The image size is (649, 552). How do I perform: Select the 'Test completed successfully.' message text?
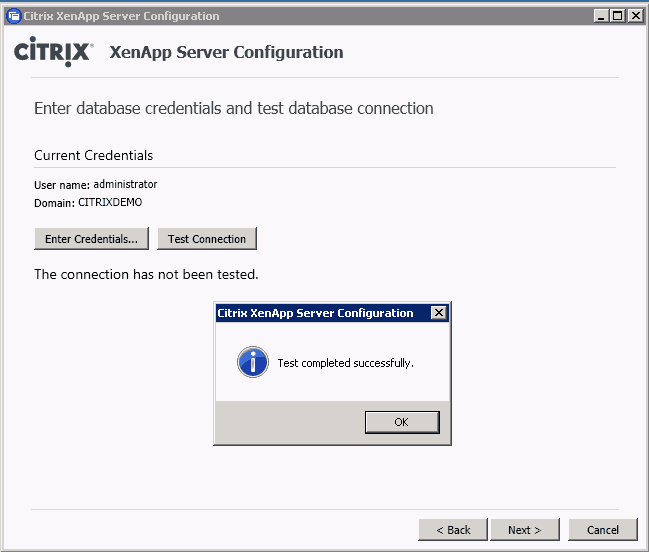point(345,363)
